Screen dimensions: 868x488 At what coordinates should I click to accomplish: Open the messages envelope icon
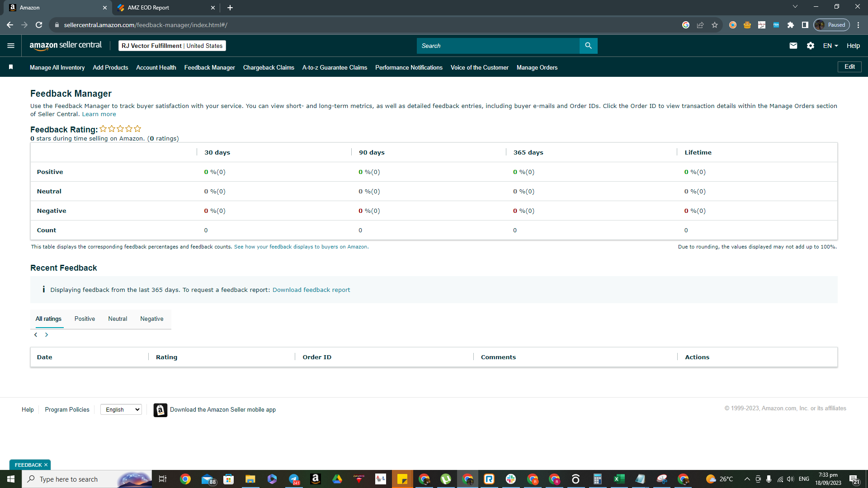793,46
